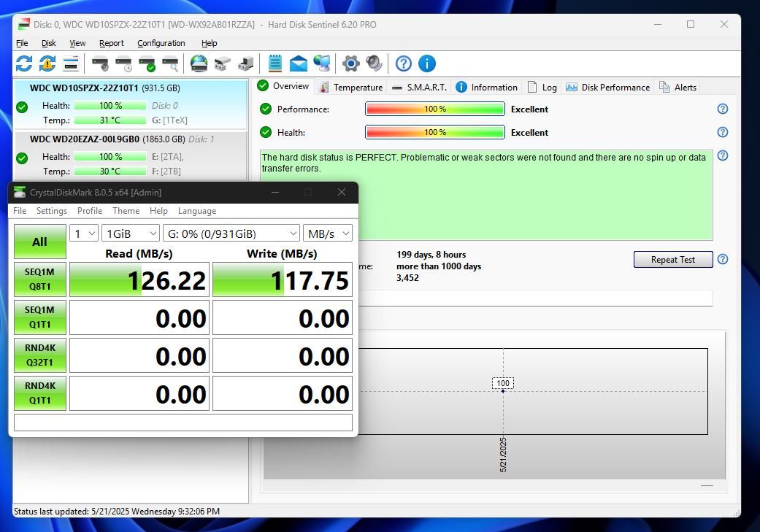
Task: Select the WDC WD20EZAZ-00L9GB0 disk entry
Action: click(x=131, y=155)
